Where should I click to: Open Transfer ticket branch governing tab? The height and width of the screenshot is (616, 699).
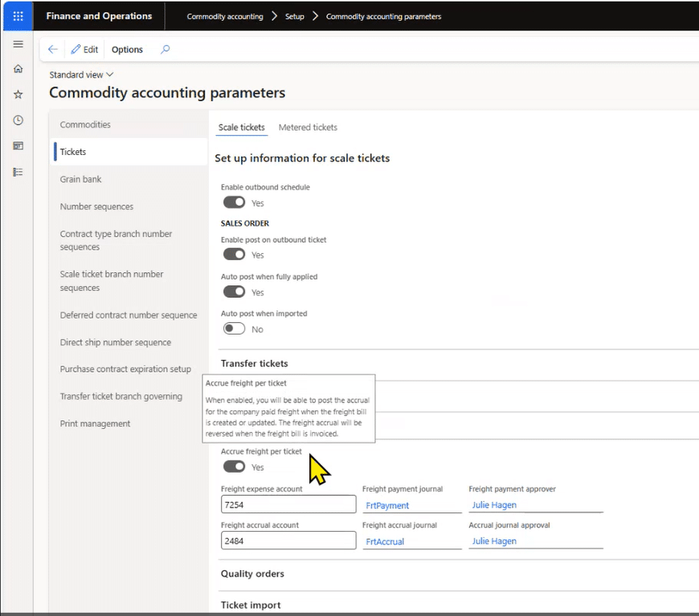pyautogui.click(x=129, y=396)
